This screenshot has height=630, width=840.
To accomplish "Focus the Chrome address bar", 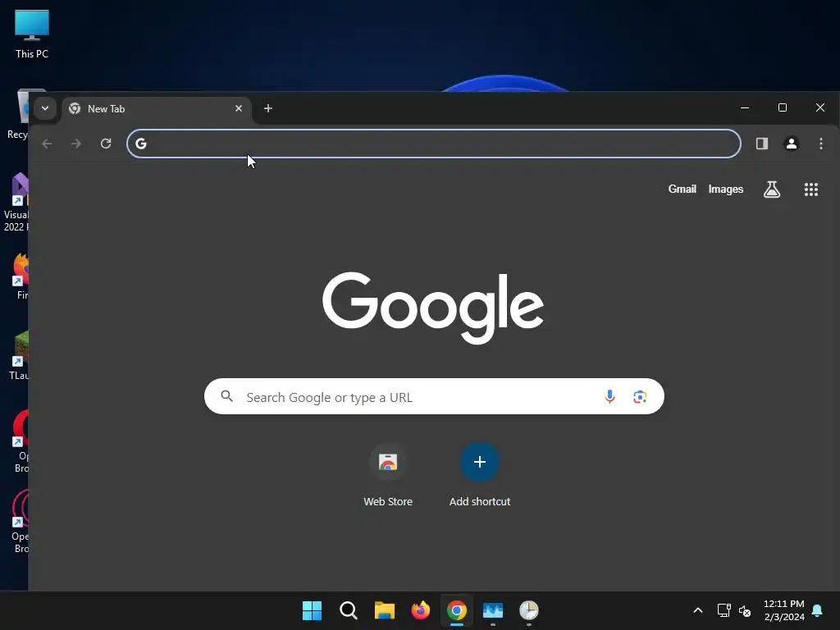I will (x=434, y=144).
